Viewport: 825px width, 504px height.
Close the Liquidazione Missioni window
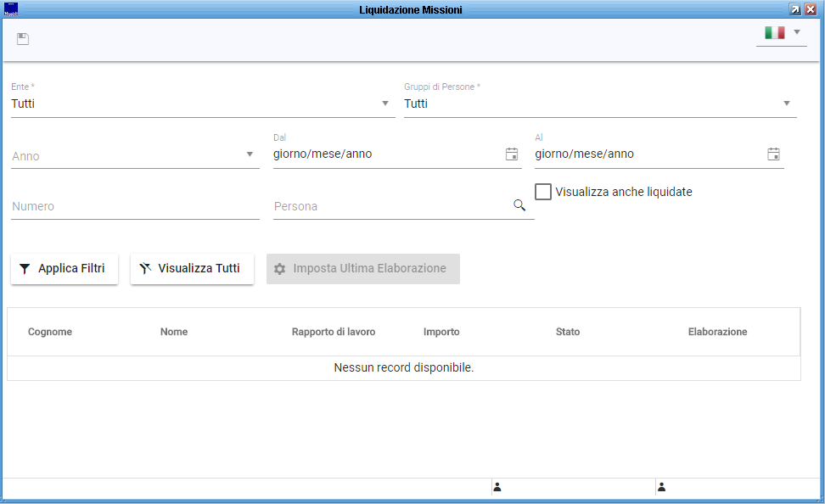(811, 9)
